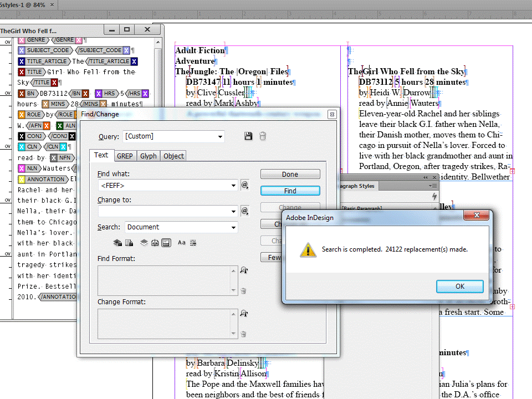Viewport: 532px width, 399px height.
Task: Click the opening GENRE tag marker
Action: pyautogui.click(x=33, y=40)
